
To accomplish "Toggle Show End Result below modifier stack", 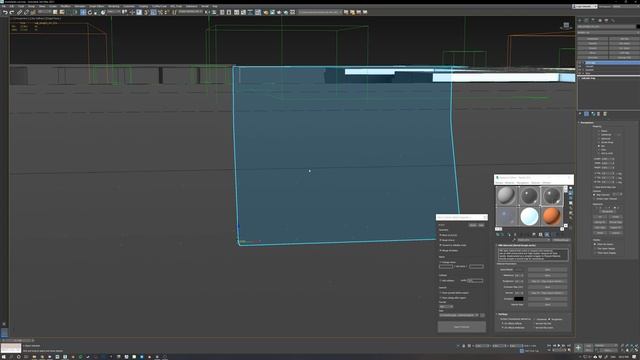I will coord(587,114).
